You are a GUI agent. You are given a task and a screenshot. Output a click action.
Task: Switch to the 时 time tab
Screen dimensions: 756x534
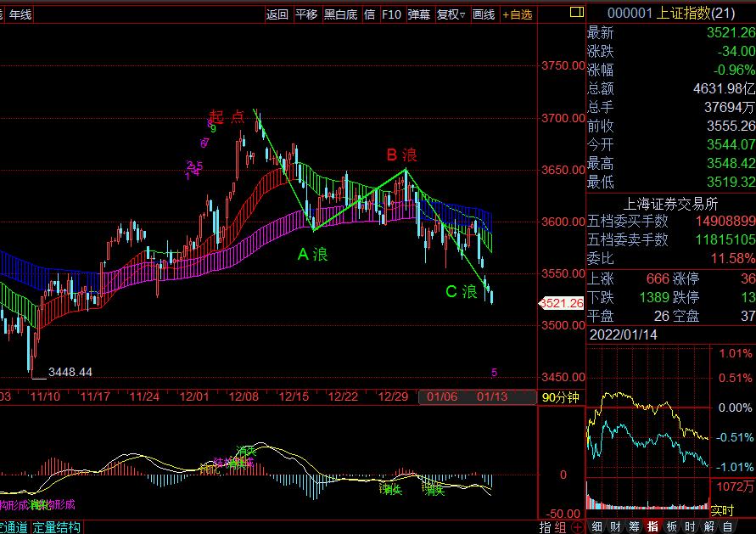[x=691, y=526]
